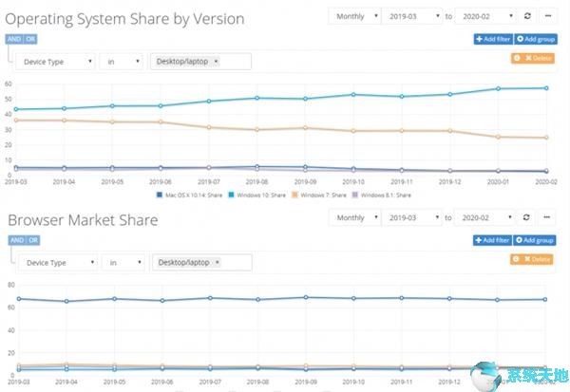The width and height of the screenshot is (570, 392).
Task: Click Browser Market Share title
Action: 83,220
